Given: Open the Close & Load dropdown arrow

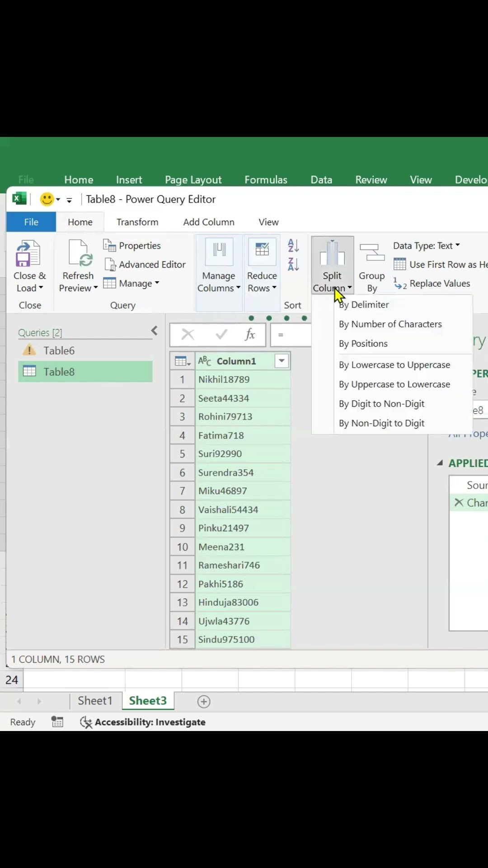Looking at the screenshot, I should 41,288.
